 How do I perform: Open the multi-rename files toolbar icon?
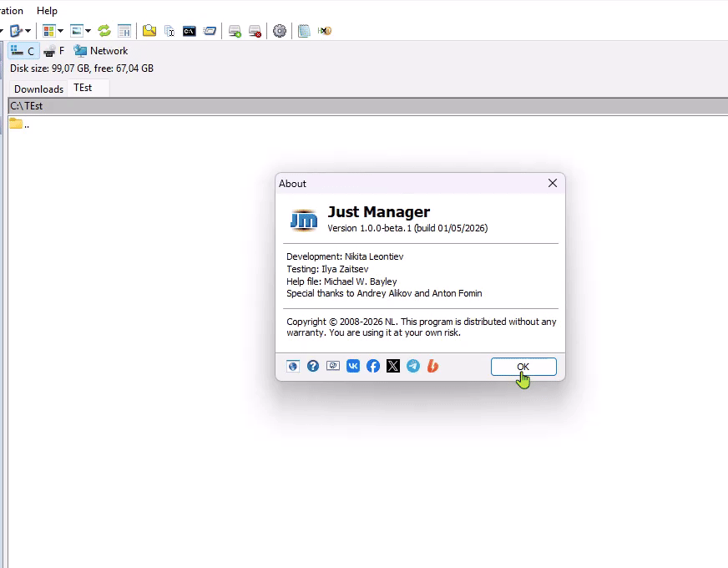pyautogui.click(x=169, y=31)
